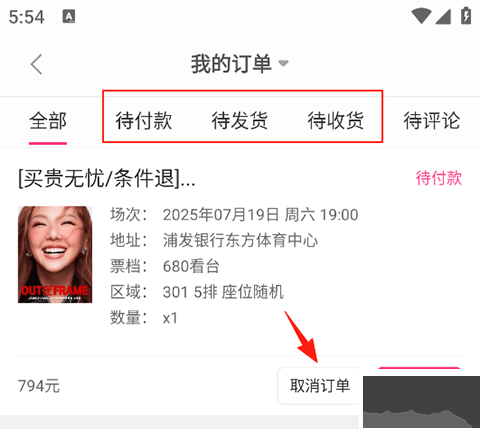Tap the 794元 price text
Screen dimensions: 480x429
pyautogui.click(x=39, y=386)
